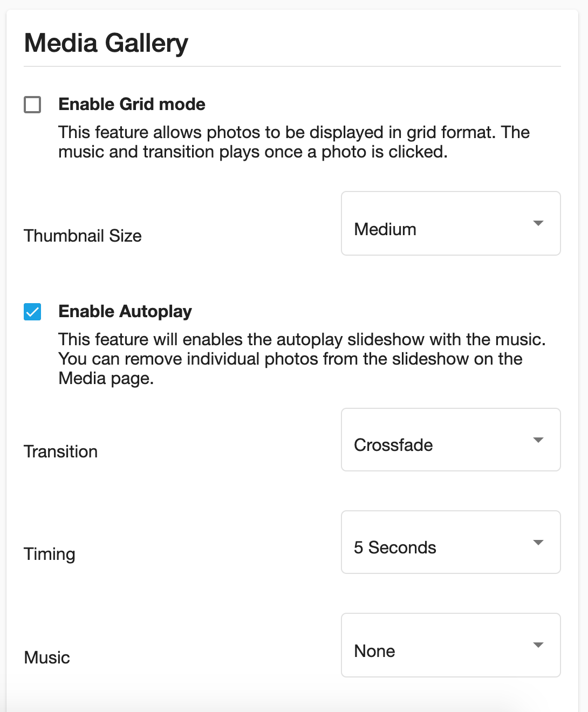
Task: Click the arrow icon beside None
Action: click(x=538, y=645)
